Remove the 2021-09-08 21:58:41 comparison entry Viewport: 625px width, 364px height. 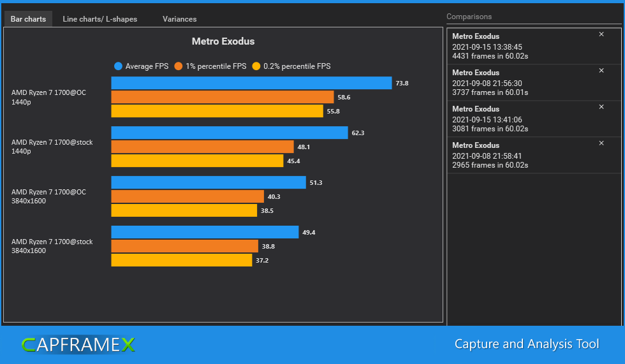tap(601, 143)
